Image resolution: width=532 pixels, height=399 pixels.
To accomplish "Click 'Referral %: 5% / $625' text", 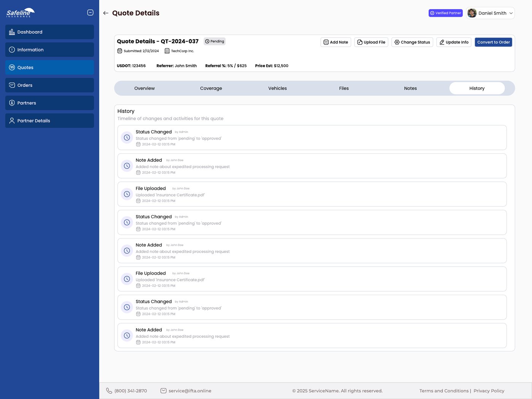I will click(x=226, y=66).
